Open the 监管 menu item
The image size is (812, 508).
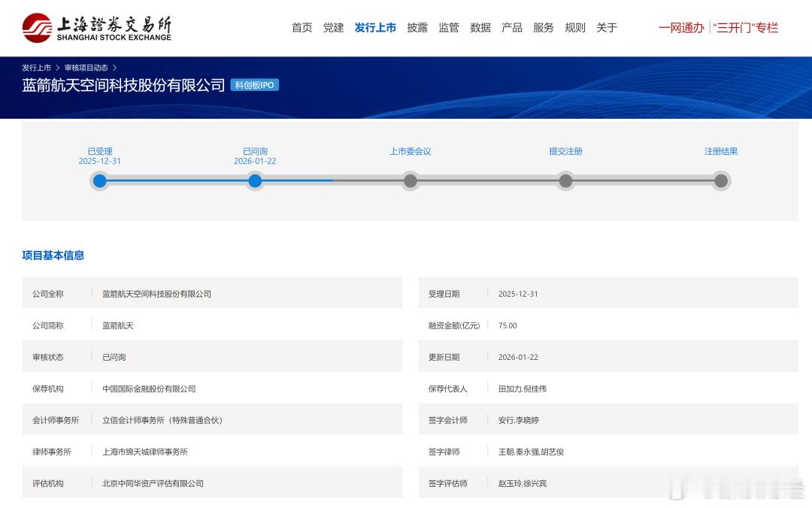pos(449,28)
